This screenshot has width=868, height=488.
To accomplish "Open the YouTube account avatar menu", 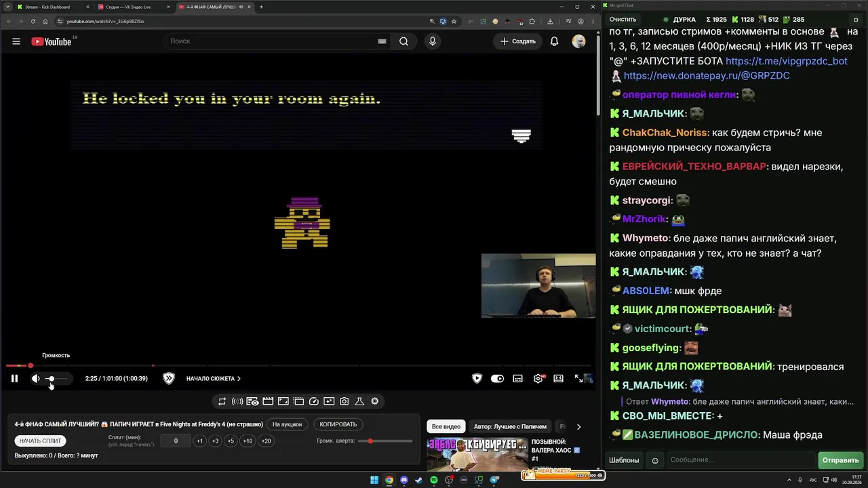I will pos(578,41).
